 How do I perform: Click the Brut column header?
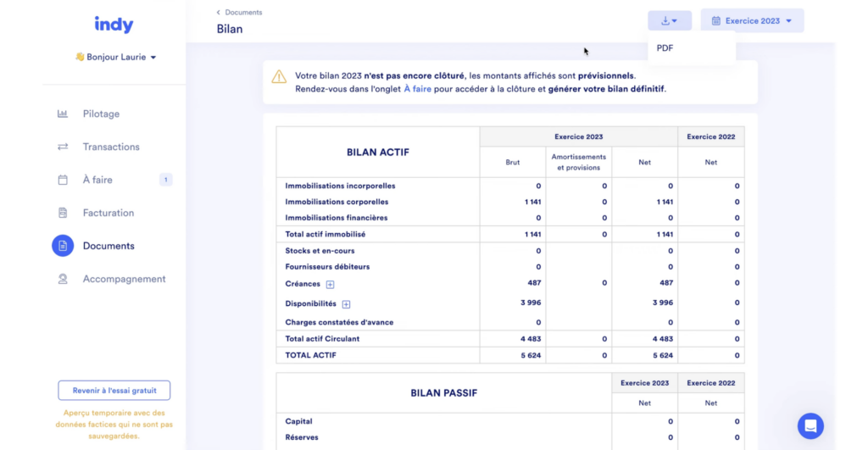coord(513,162)
